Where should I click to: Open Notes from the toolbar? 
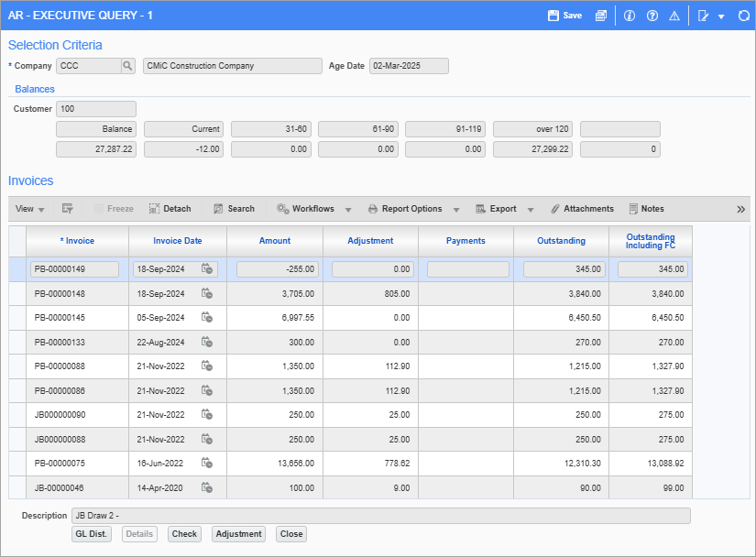click(x=647, y=209)
